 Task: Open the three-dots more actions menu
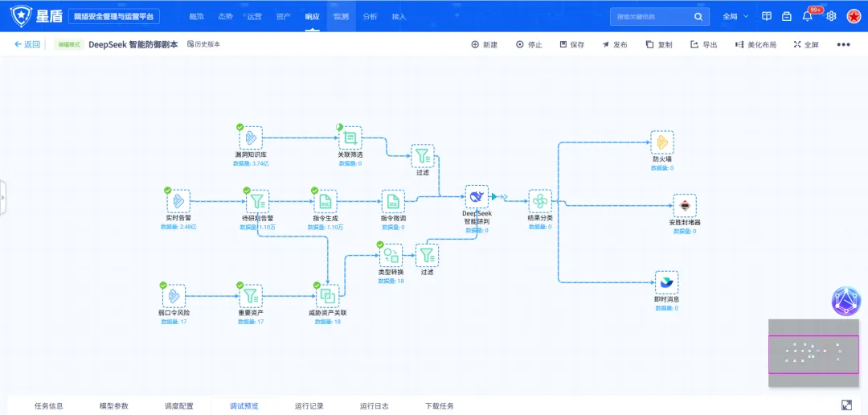843,45
